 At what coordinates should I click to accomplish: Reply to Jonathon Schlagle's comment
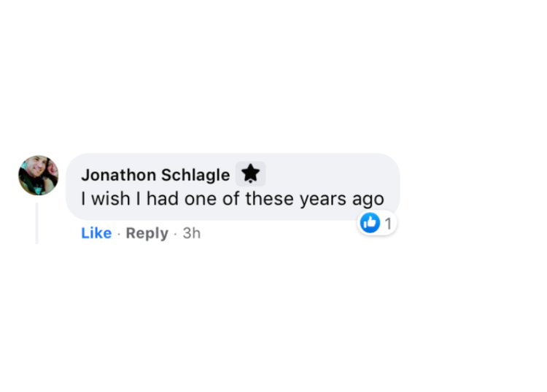click(x=147, y=233)
